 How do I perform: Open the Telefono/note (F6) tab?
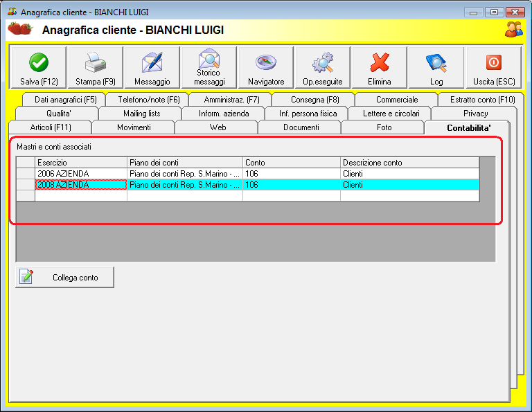coord(149,100)
